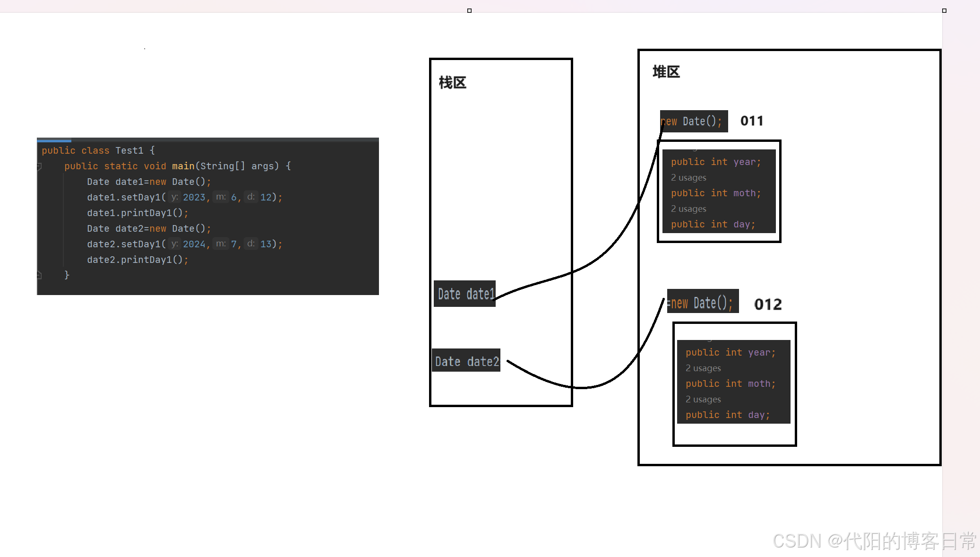Click date1.printDay1() line in code
Screen dimensions: 980x557
(138, 213)
